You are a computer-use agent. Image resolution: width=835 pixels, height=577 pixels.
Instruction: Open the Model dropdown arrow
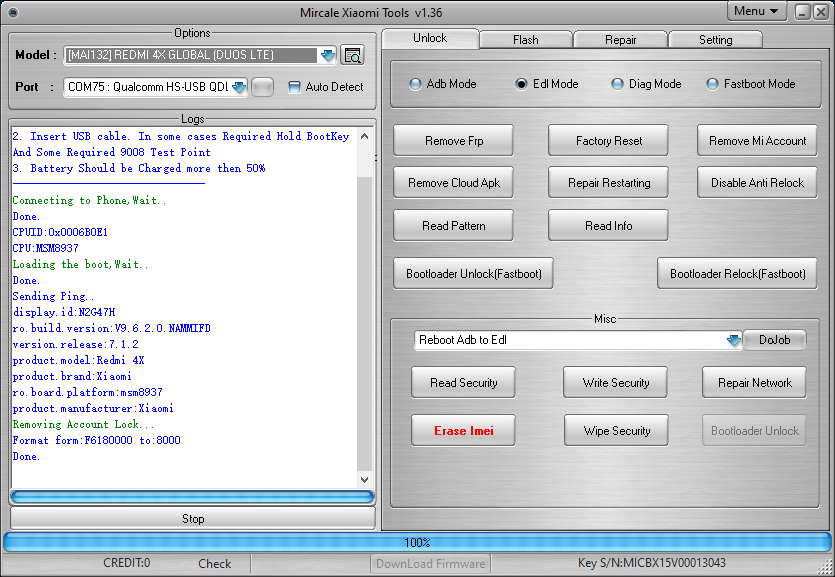coord(328,55)
